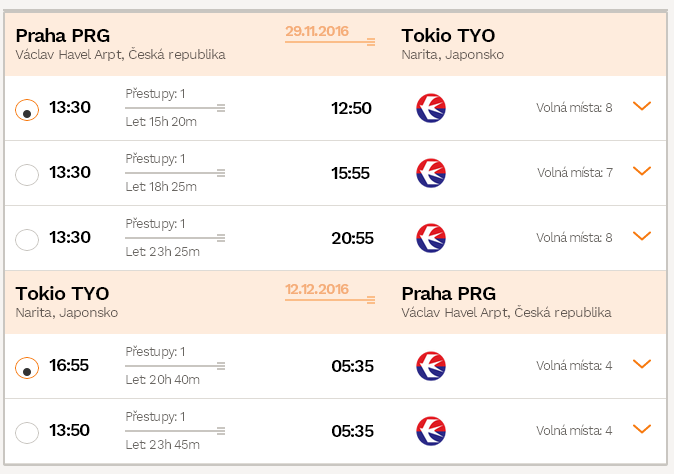Image resolution: width=674 pixels, height=474 pixels.
Task: Click route line icon under 12.12.2016 date
Action: tap(330, 300)
